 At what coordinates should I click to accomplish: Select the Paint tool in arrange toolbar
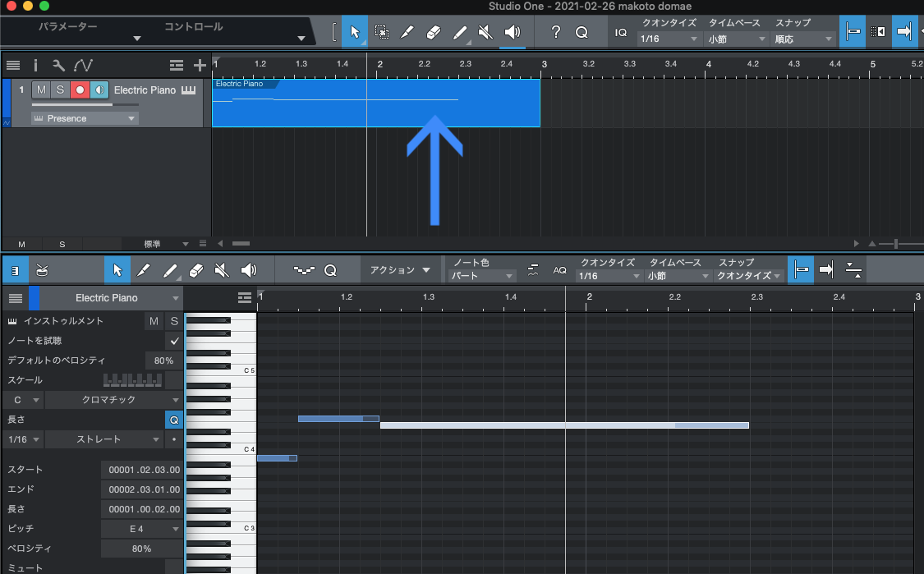pos(407,32)
